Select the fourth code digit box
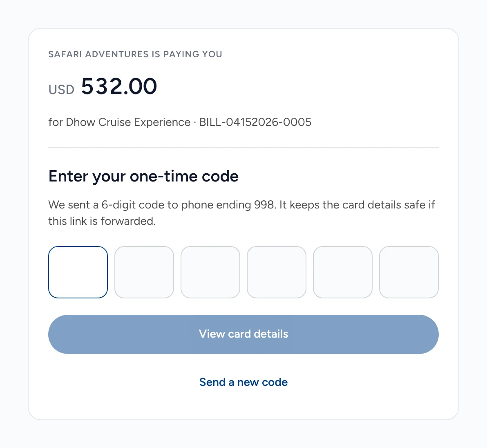This screenshot has width=487, height=448. point(277,272)
